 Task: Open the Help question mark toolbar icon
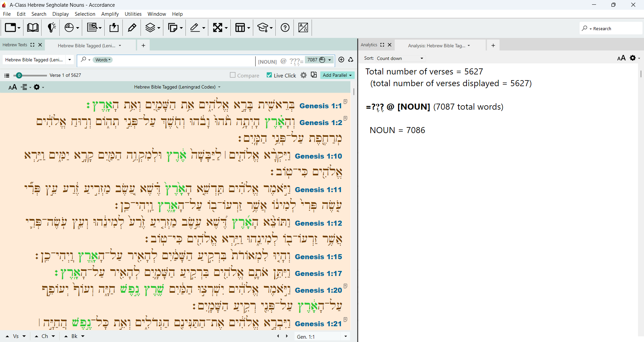pos(285,27)
